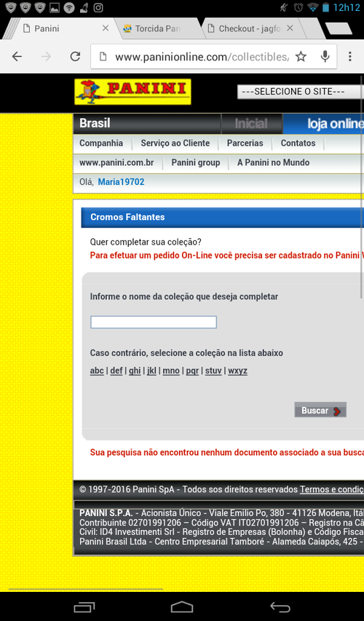Close the Checkout tab
The width and height of the screenshot is (364, 621).
click(290, 28)
